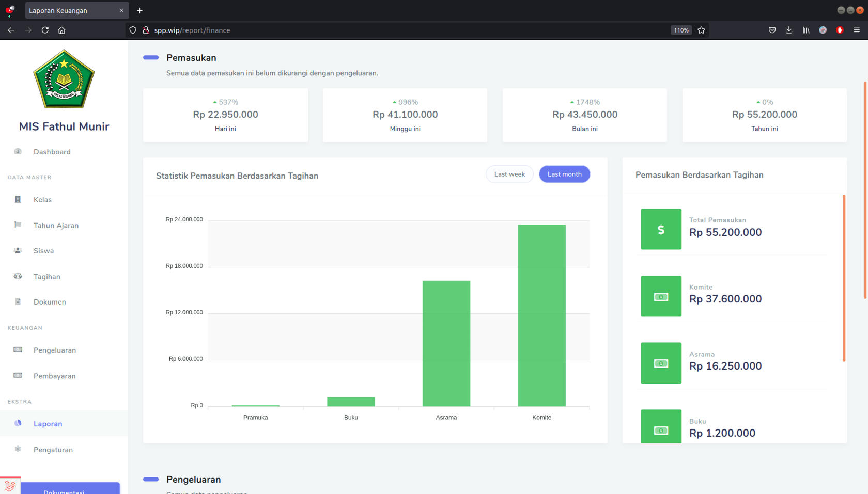Toggle Reader View shield icon in address bar

[x=133, y=30]
